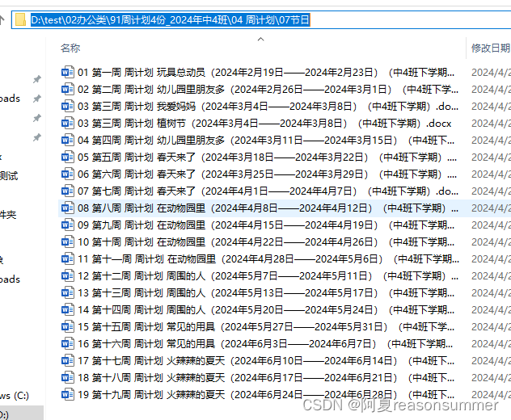Click the Word icon of file 10 第十周

(67, 241)
